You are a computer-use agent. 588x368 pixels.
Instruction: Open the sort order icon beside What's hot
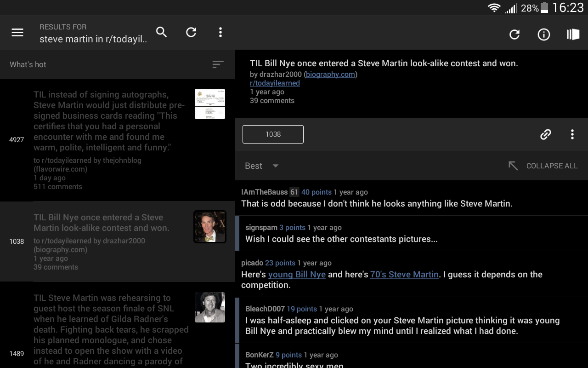[218, 64]
